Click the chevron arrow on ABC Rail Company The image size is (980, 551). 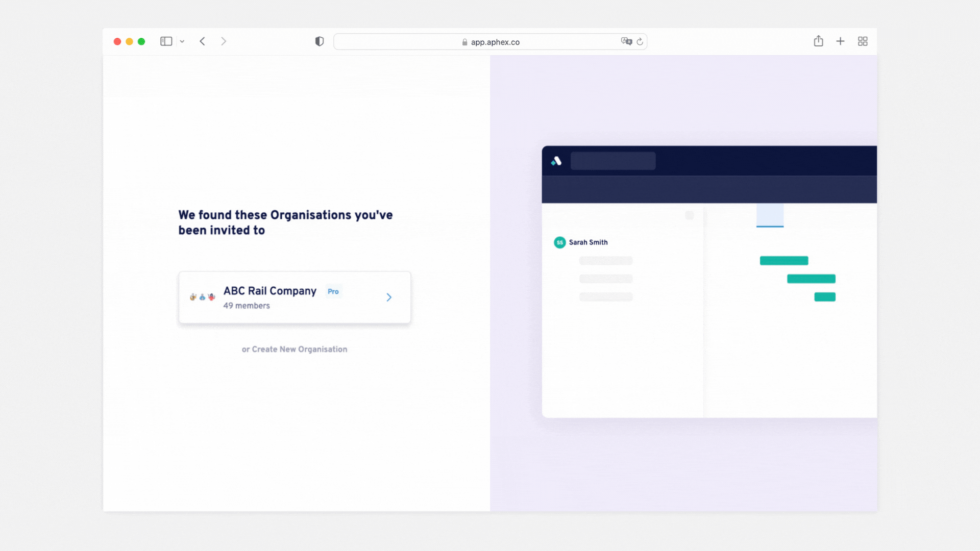tap(389, 297)
